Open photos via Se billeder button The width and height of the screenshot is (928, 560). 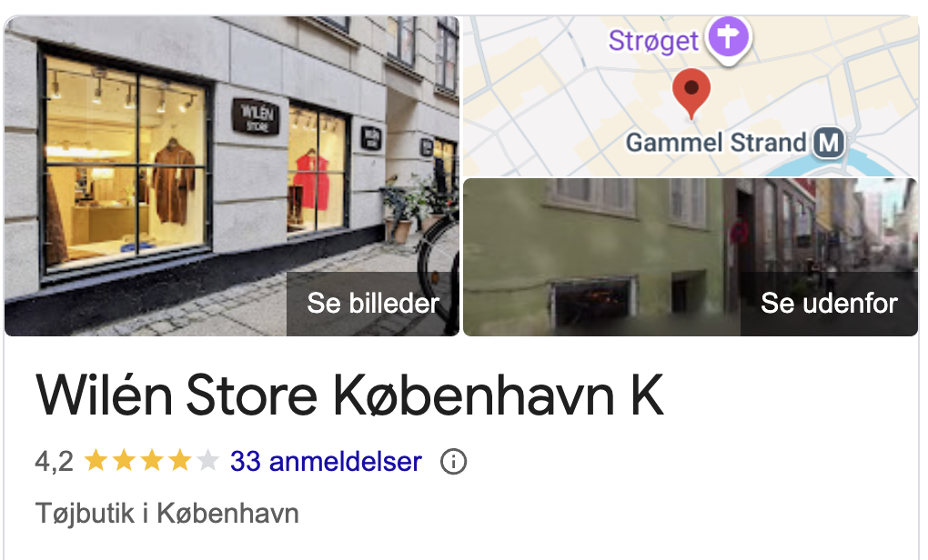pyautogui.click(x=373, y=304)
